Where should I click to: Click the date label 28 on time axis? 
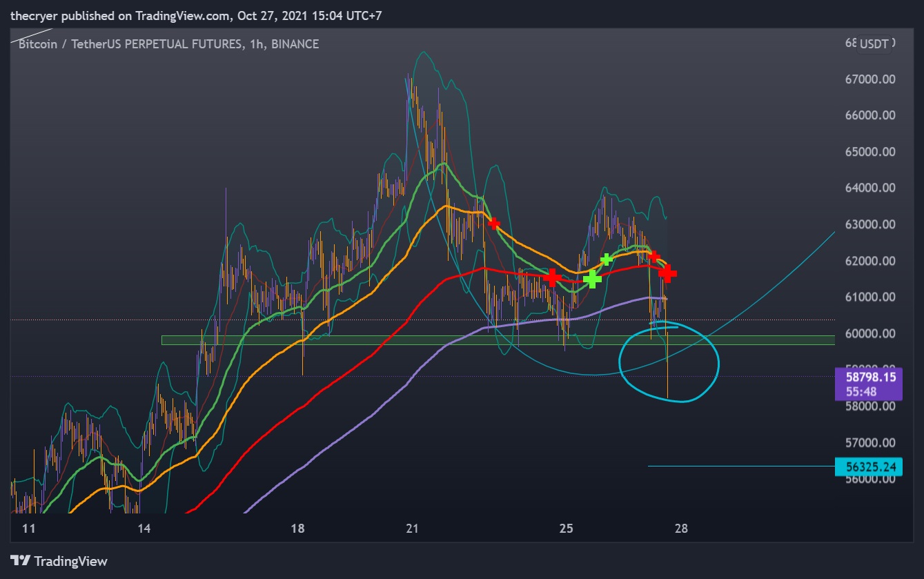click(x=681, y=529)
